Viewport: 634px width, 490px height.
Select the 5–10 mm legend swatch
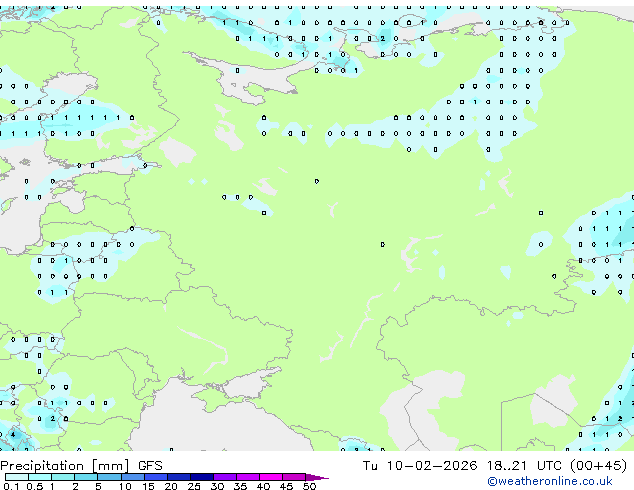click(x=109, y=477)
